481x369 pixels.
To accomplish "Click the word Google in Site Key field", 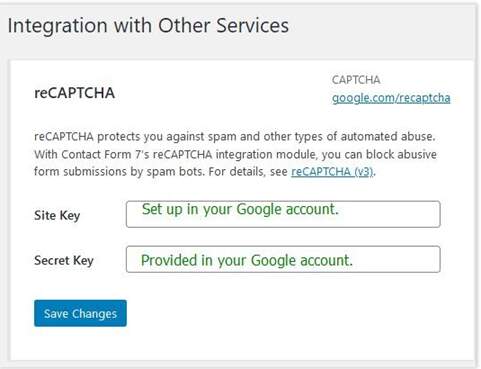I will pos(259,210).
